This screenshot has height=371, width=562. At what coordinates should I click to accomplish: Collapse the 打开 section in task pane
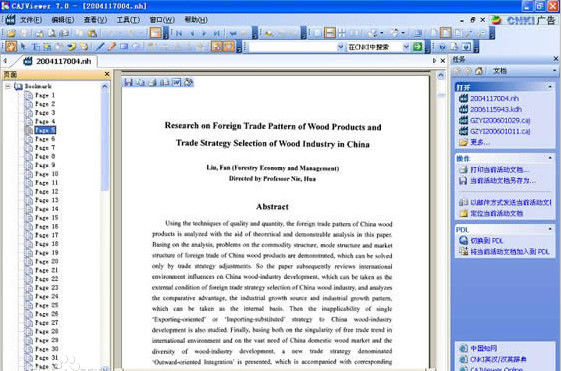coord(550,87)
